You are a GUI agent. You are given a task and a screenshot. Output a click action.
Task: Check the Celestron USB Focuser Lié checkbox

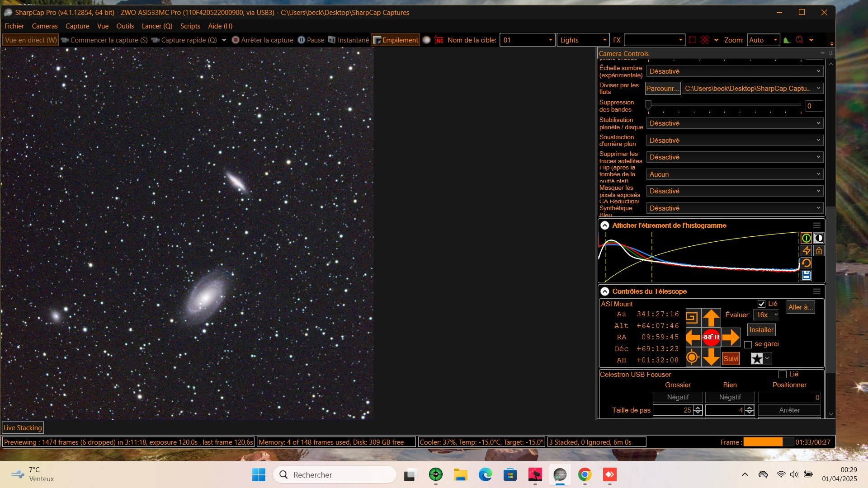click(x=783, y=375)
